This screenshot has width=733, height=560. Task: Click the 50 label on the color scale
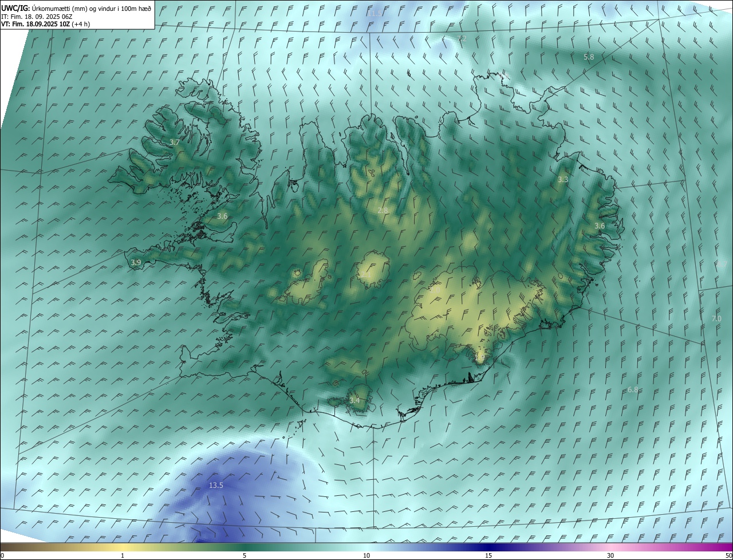point(728,556)
